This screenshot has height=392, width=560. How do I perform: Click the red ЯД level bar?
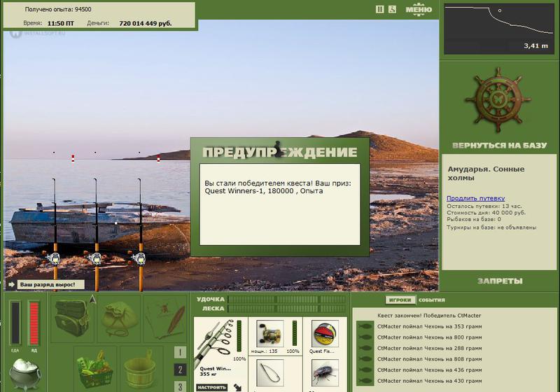tap(34, 323)
